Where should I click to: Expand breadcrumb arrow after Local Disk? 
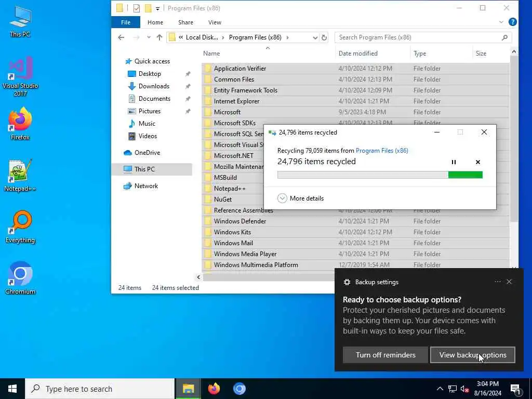coord(223,37)
